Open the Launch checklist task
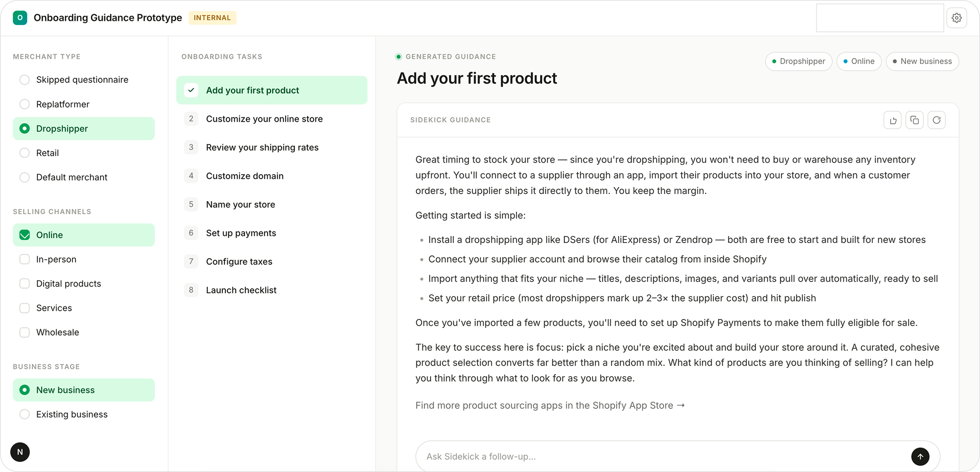Image resolution: width=980 pixels, height=472 pixels. pos(272,290)
